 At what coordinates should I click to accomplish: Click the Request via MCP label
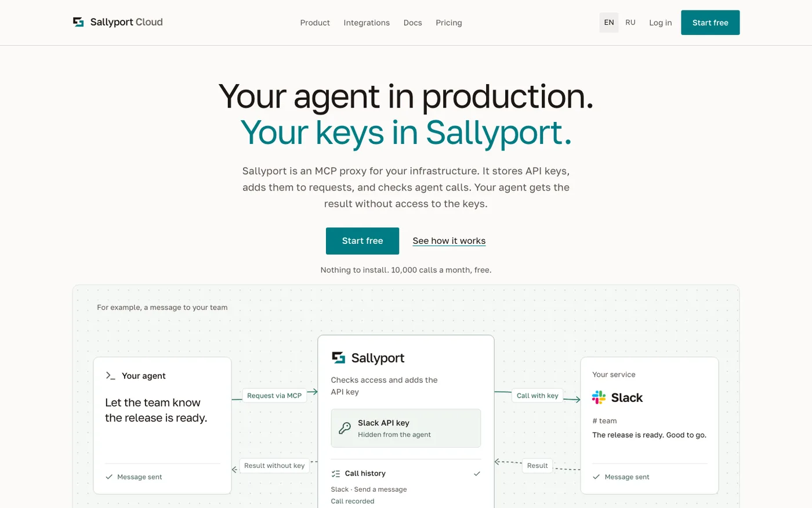[x=274, y=395]
